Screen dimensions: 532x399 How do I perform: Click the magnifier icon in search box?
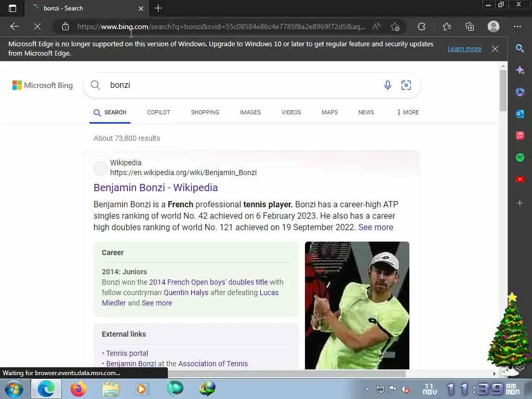click(x=96, y=85)
